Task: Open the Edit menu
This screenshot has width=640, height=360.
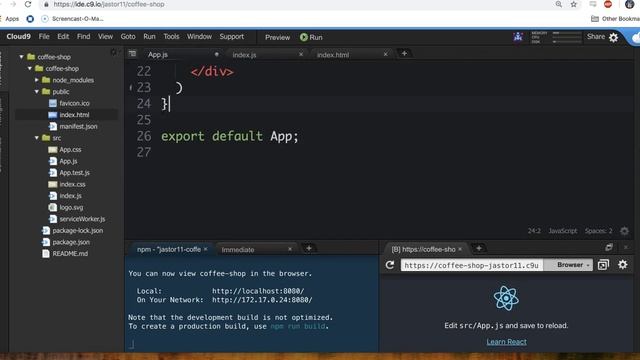Action: pos(63,37)
